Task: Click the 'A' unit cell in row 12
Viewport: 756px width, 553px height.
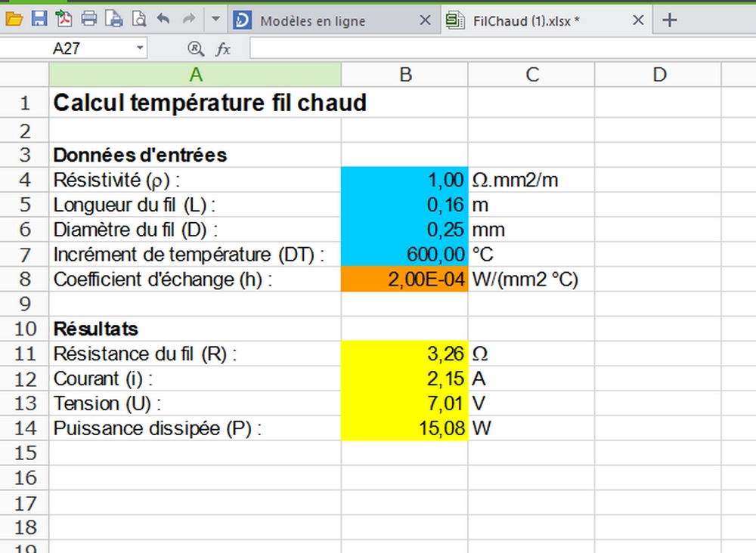Action: click(531, 378)
